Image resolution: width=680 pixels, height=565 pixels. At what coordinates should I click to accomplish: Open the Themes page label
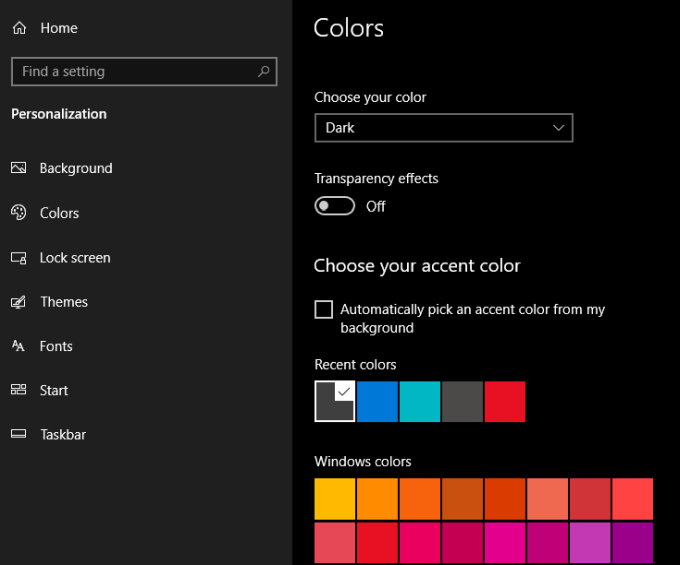coord(64,302)
